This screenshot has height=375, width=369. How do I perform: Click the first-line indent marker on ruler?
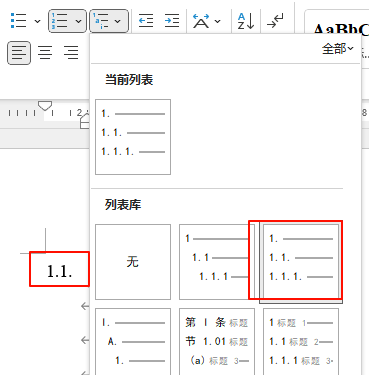[45, 106]
